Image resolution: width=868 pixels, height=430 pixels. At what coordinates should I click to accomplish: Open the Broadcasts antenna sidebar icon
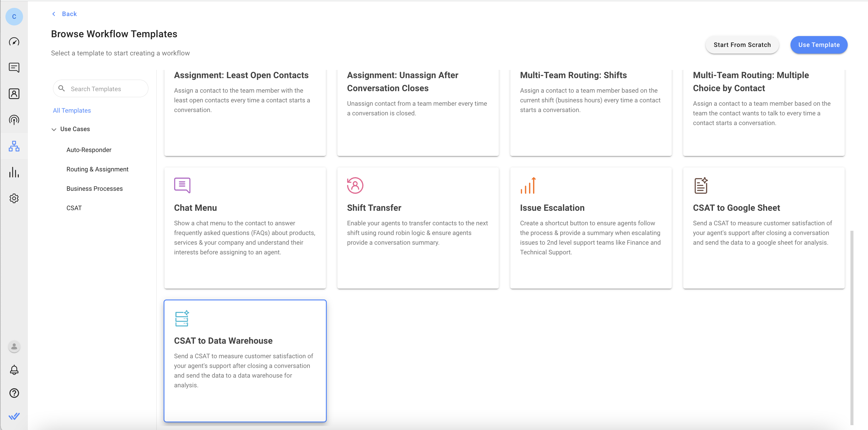(14, 120)
